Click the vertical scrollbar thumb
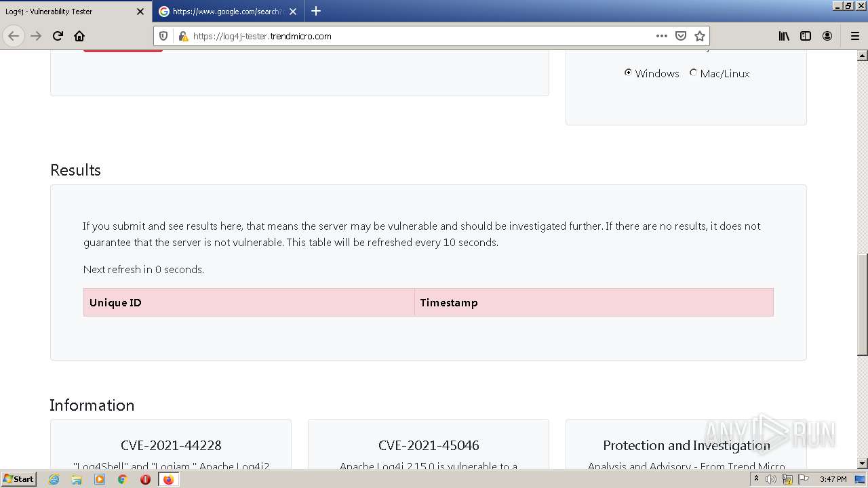 (x=863, y=304)
